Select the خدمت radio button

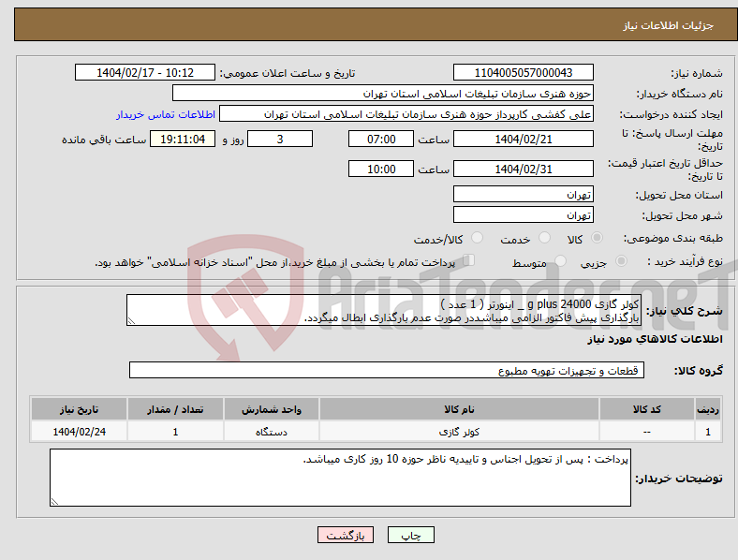tap(544, 238)
